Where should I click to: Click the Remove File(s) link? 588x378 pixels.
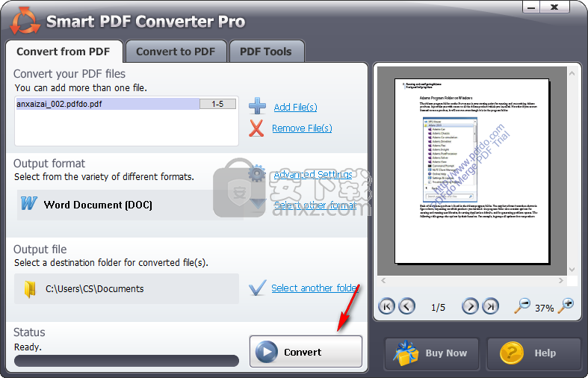point(302,128)
